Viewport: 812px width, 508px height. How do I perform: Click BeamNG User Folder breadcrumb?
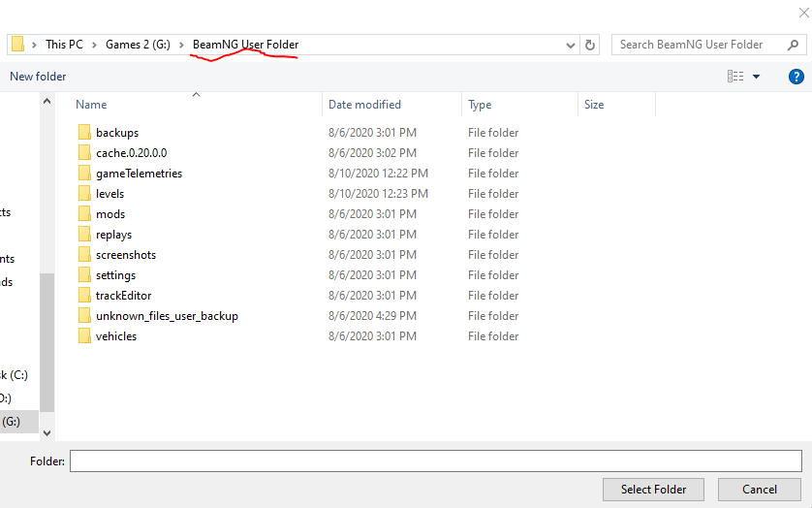click(245, 45)
